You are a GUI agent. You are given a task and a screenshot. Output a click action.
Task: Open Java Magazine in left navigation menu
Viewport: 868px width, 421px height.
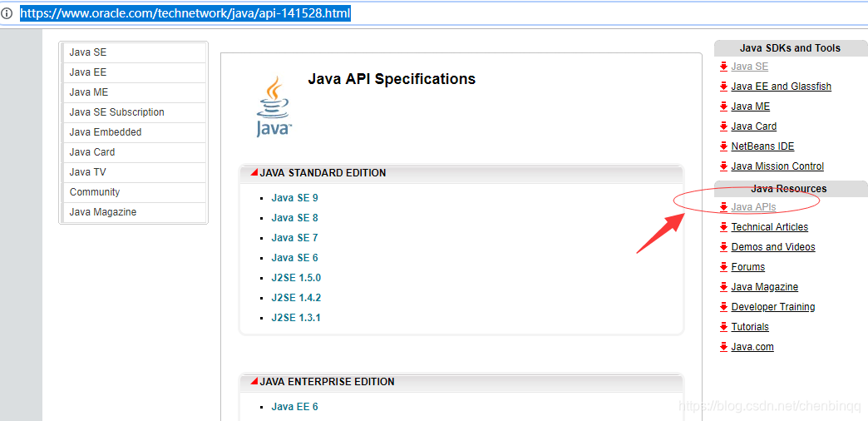point(133,212)
